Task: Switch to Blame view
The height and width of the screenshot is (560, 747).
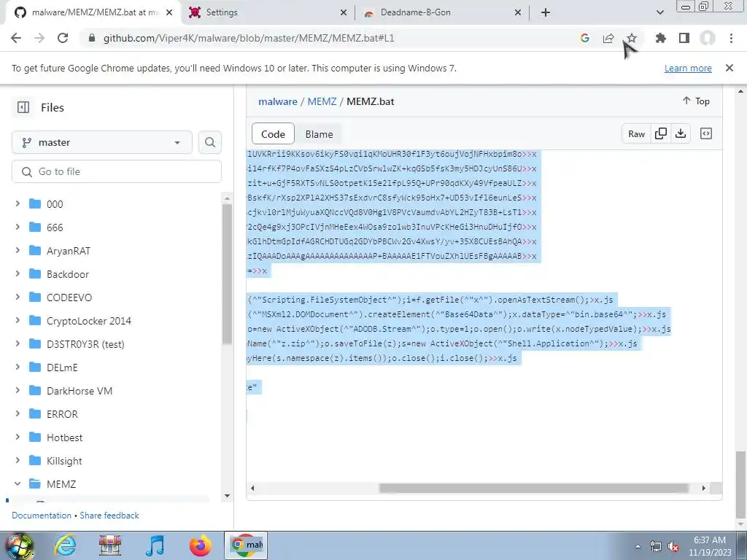Action: tap(320, 134)
